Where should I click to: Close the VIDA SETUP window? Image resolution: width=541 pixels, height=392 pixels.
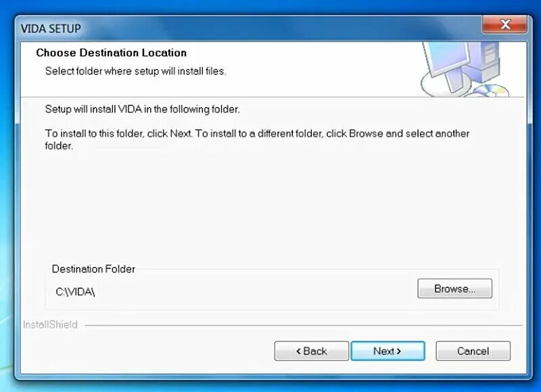tap(504, 24)
